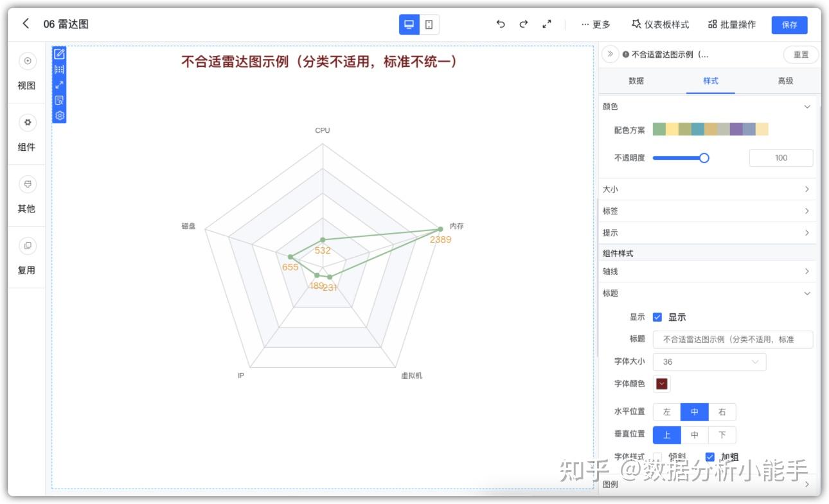The width and height of the screenshot is (829, 504).
Task: Click the IP axis label
Action: [x=241, y=376]
